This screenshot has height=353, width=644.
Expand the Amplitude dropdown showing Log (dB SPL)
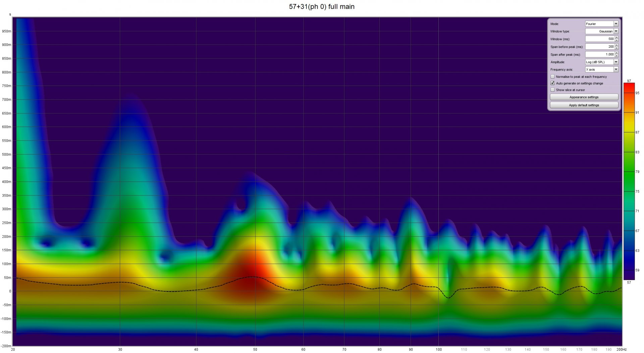(x=601, y=62)
